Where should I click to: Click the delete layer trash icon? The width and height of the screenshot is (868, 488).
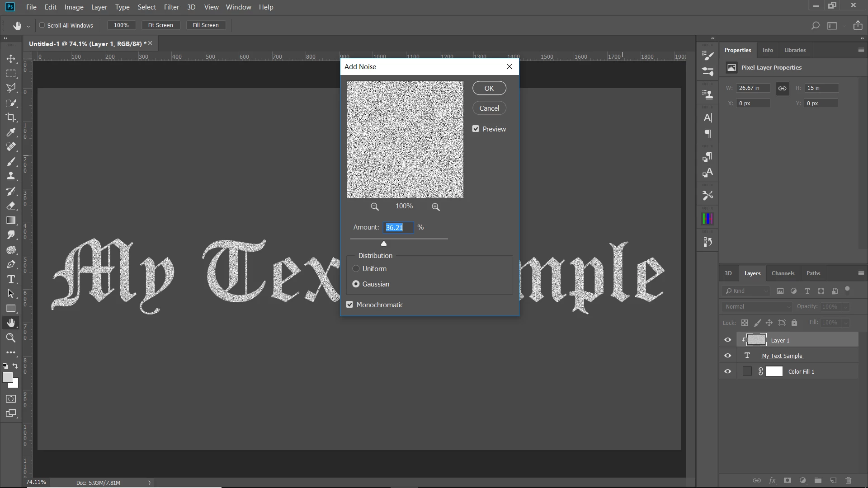point(848,480)
